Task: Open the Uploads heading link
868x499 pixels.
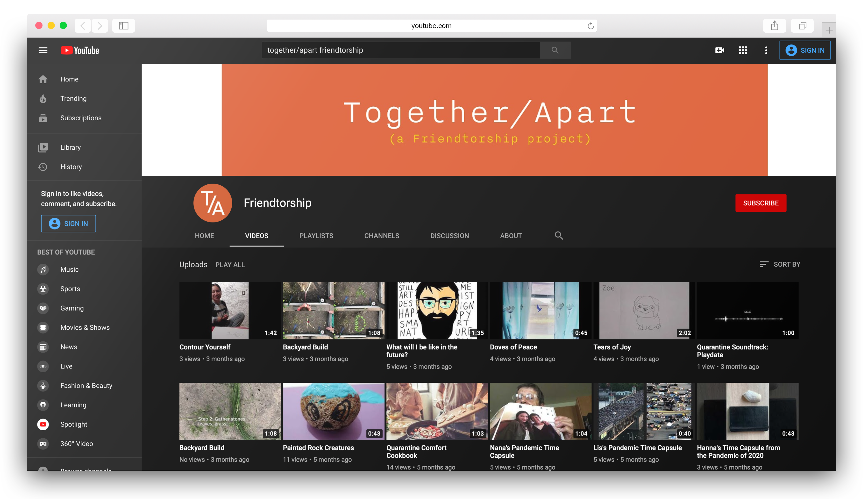Action: (193, 265)
